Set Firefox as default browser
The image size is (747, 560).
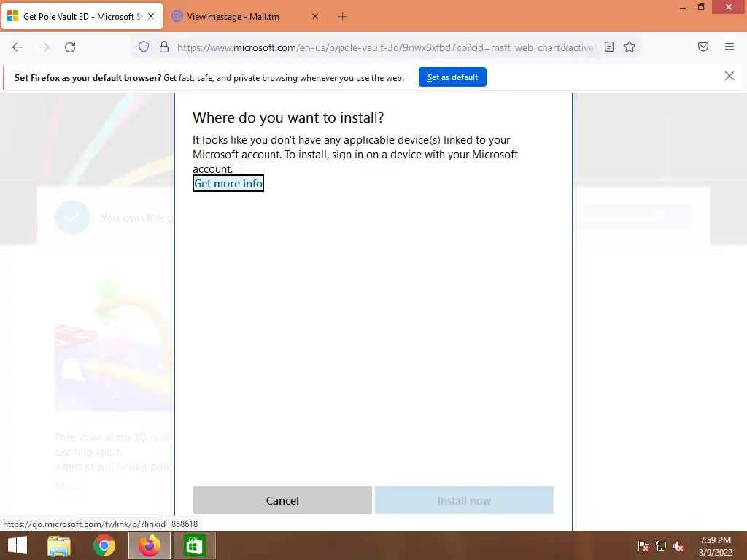coord(452,77)
